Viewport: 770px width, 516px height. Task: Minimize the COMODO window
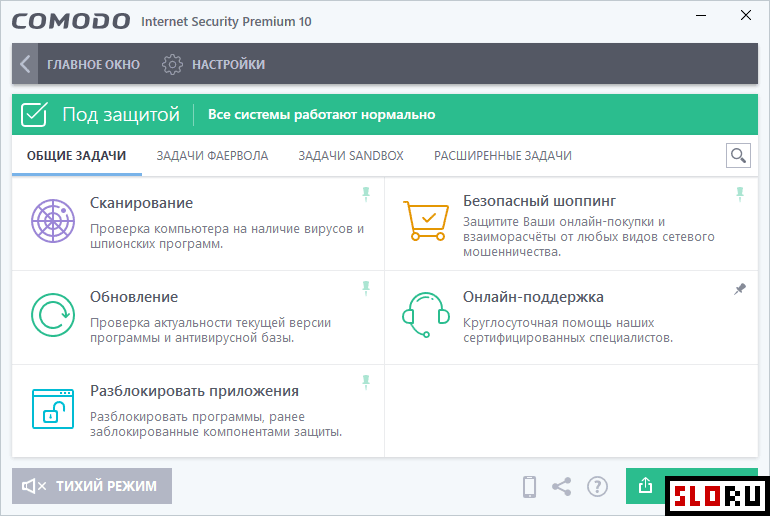pyautogui.click(x=701, y=16)
